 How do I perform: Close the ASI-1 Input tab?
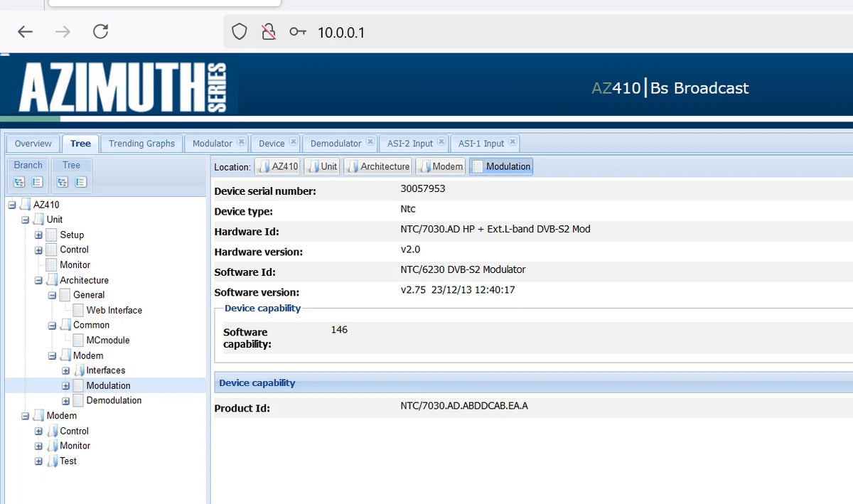[x=513, y=142]
